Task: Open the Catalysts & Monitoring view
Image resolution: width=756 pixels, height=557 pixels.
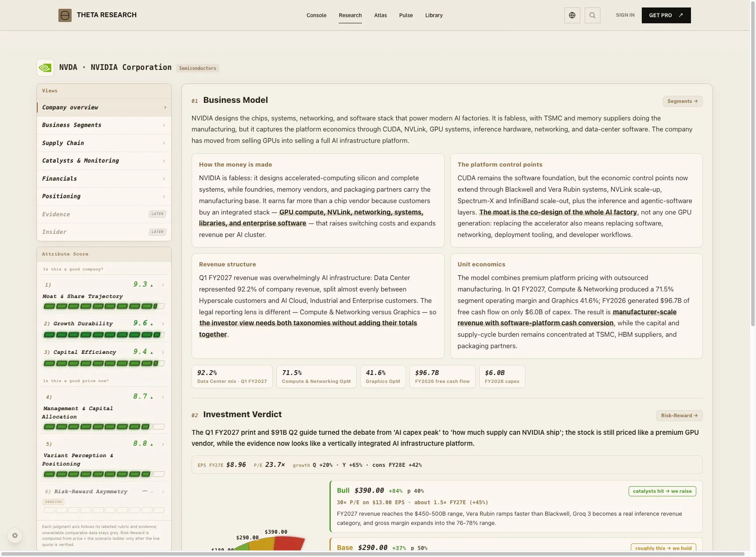Action: pos(104,161)
